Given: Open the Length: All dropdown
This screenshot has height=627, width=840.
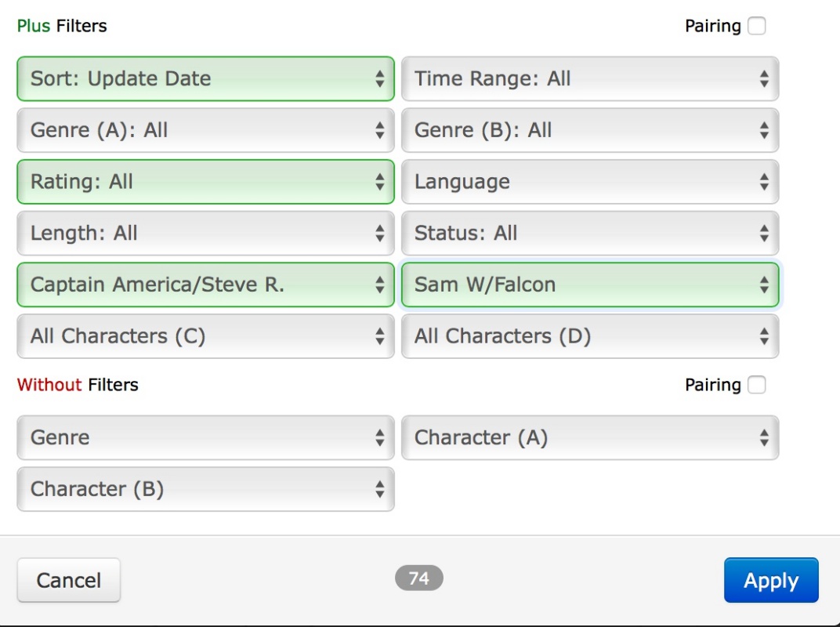Looking at the screenshot, I should 205,233.
